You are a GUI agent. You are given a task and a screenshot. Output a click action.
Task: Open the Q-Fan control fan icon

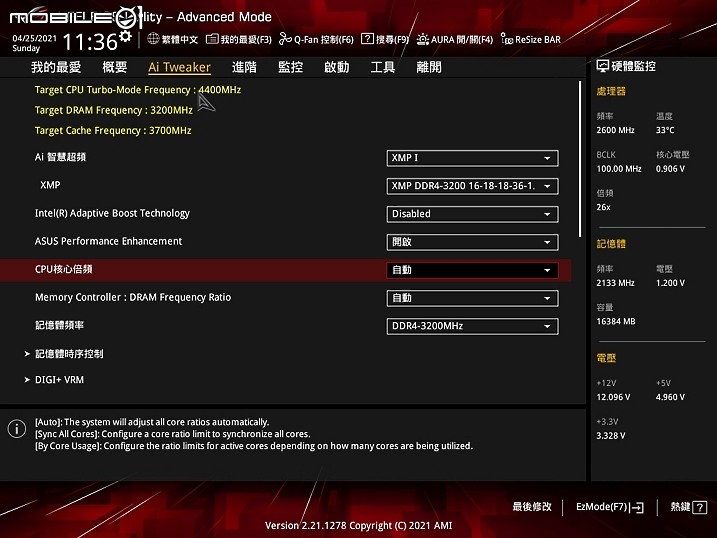pyautogui.click(x=285, y=39)
